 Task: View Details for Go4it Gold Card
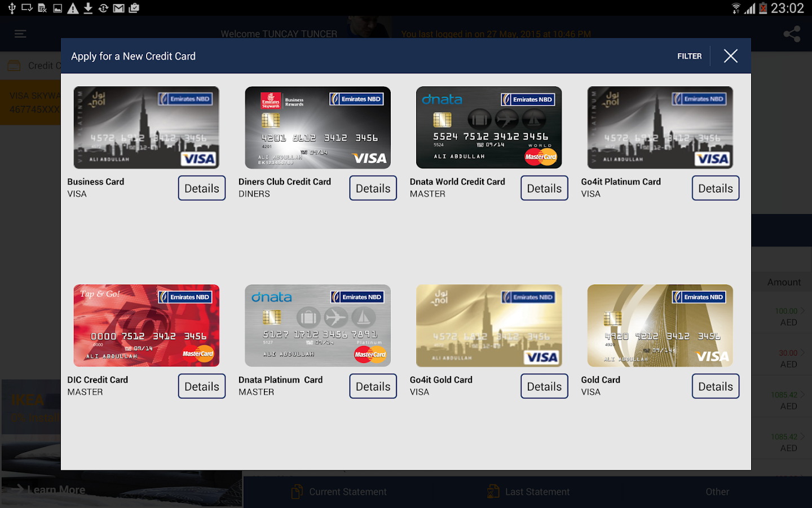point(545,386)
